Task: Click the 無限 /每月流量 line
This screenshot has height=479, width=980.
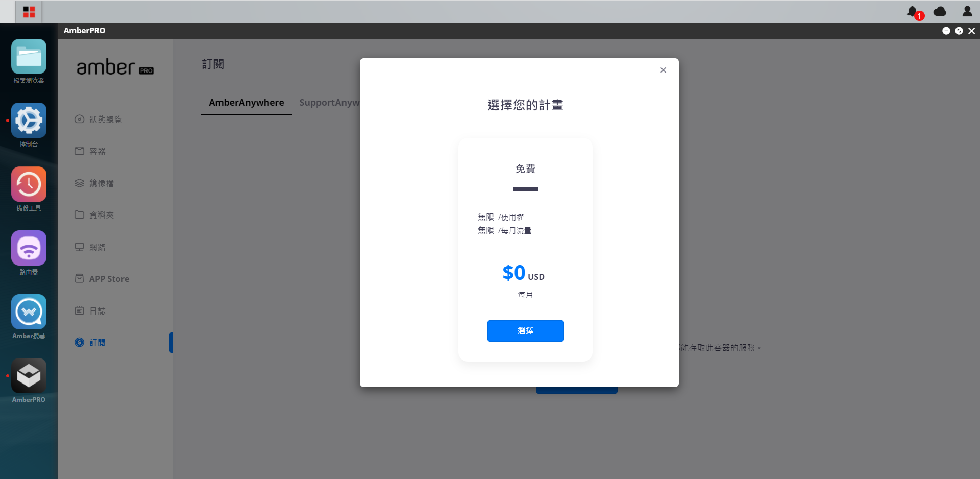Action: coord(504,230)
